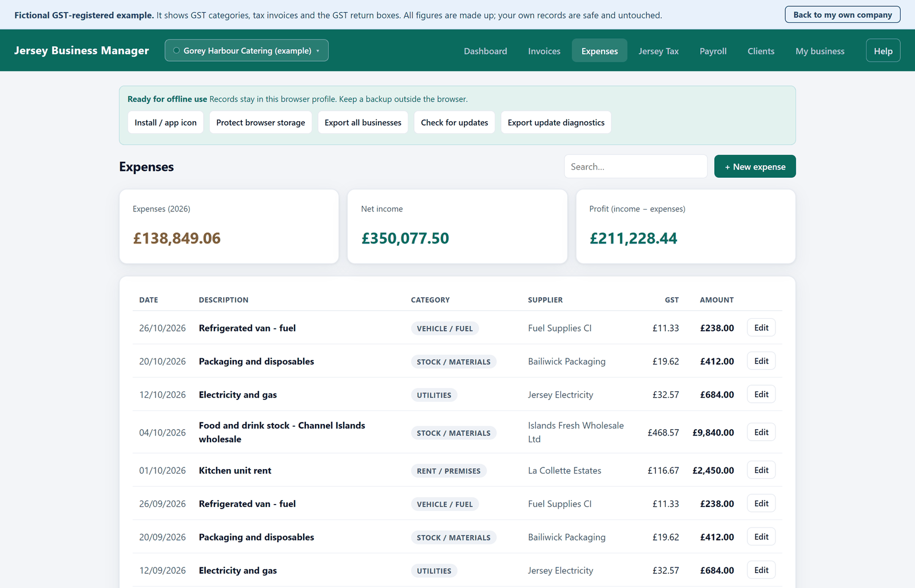Screen dimensions: 915x588
Task: Click the 26/10/2026 VEHICLE / FUEL category tag
Action: click(445, 329)
